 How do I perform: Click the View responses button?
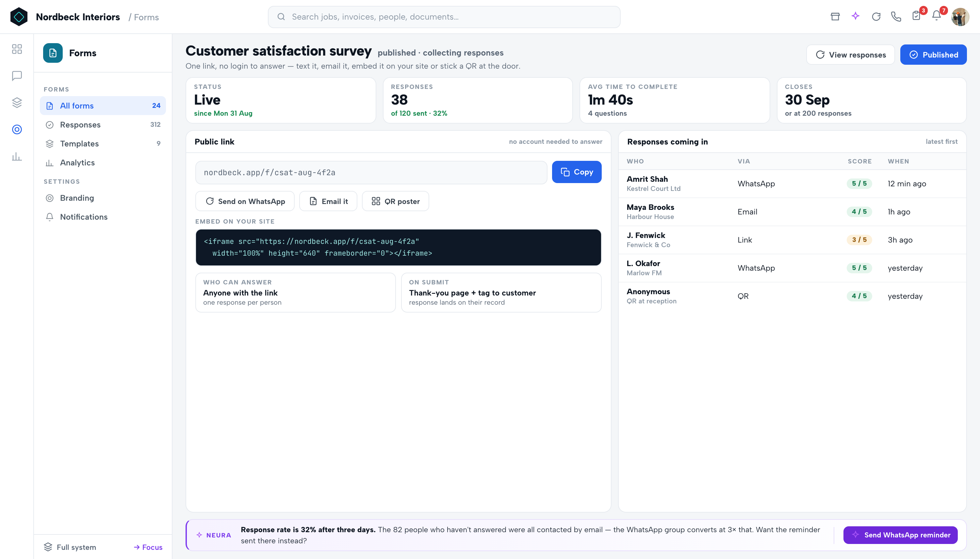[850, 55]
